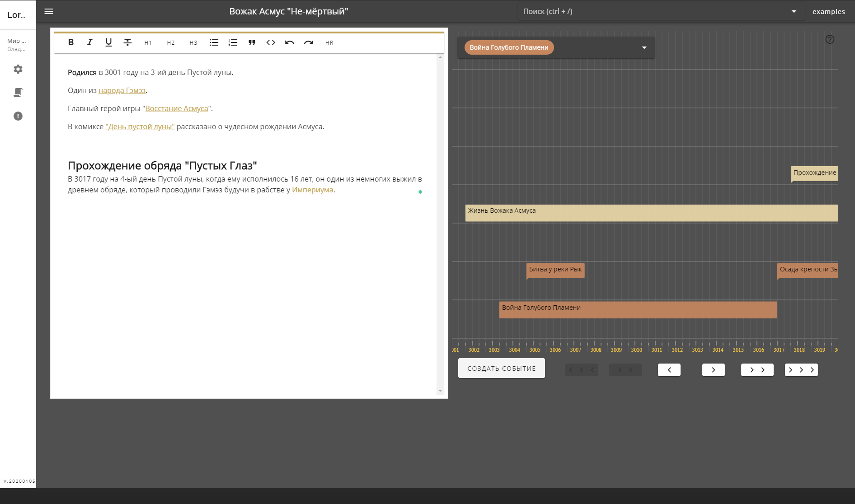Image resolution: width=855 pixels, height=504 pixels.
Task: Toggle italic formatting in editor
Action: point(89,42)
